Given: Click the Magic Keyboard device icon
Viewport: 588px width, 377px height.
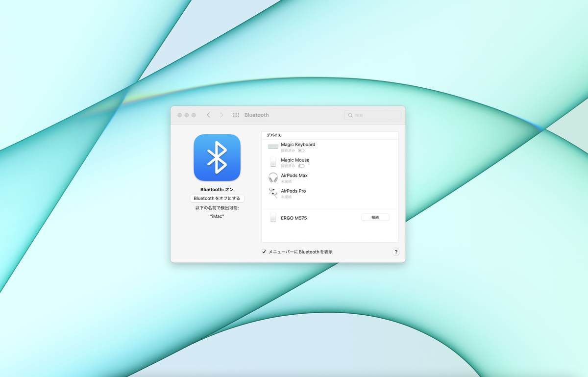Looking at the screenshot, I should [273, 147].
